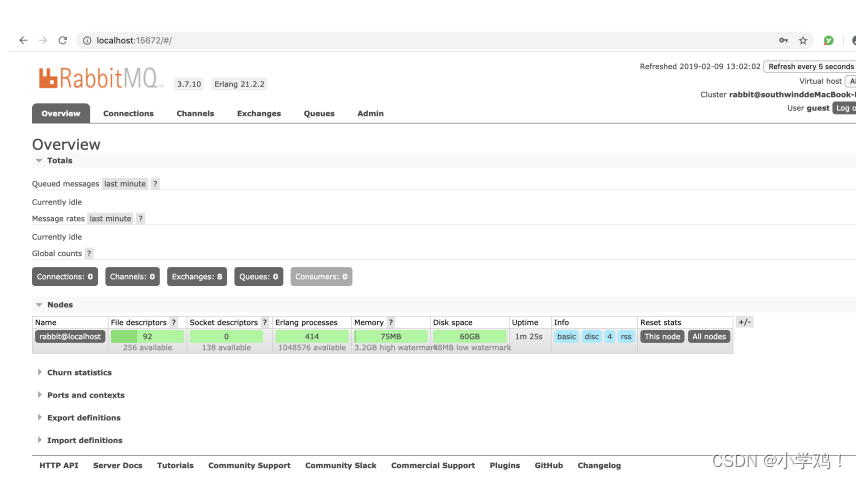856x479 pixels.
Task: Open help for Queued messages
Action: point(155,184)
